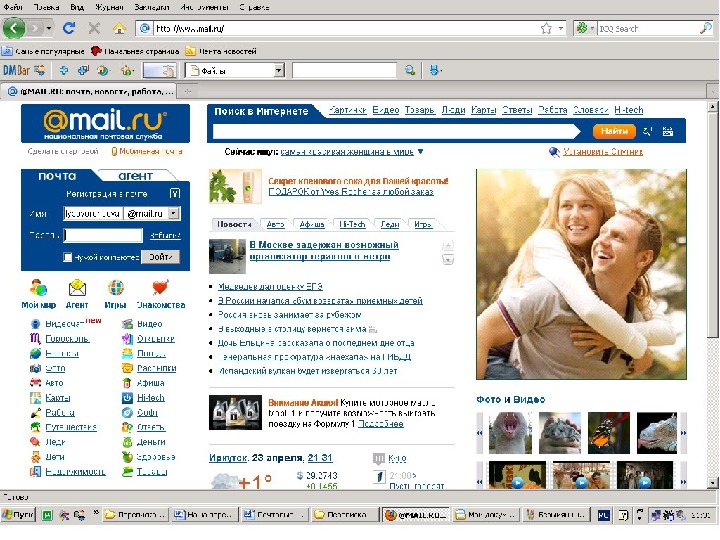Open the DM Bar Файлы dropdown

[x=278, y=70]
